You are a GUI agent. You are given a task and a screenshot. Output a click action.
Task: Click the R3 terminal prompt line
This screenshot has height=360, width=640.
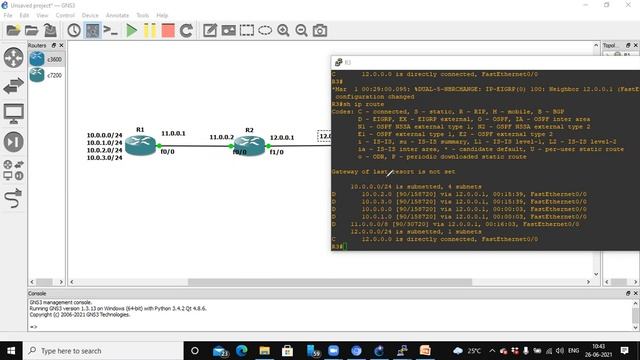click(x=339, y=247)
